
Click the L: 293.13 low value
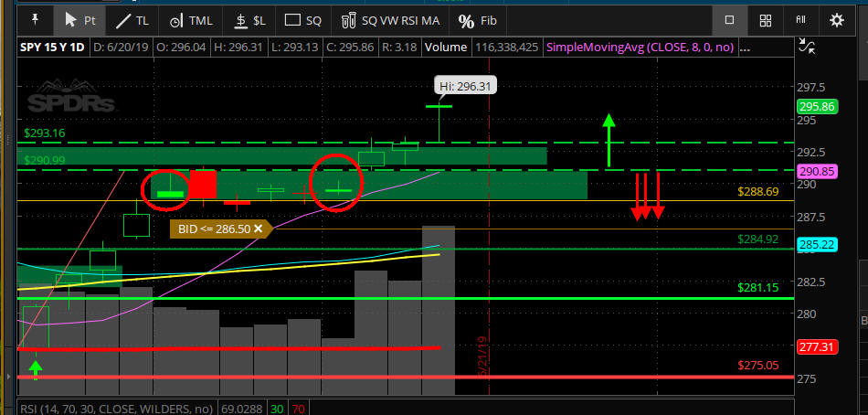pyautogui.click(x=293, y=48)
